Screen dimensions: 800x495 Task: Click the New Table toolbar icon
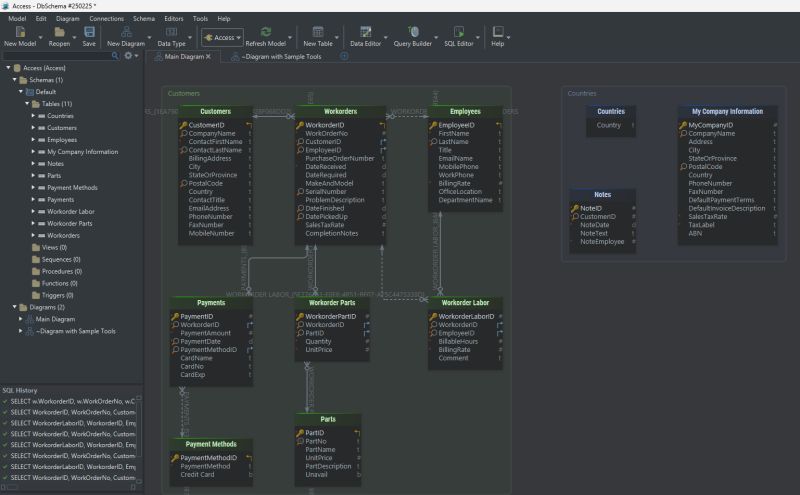tap(318, 32)
